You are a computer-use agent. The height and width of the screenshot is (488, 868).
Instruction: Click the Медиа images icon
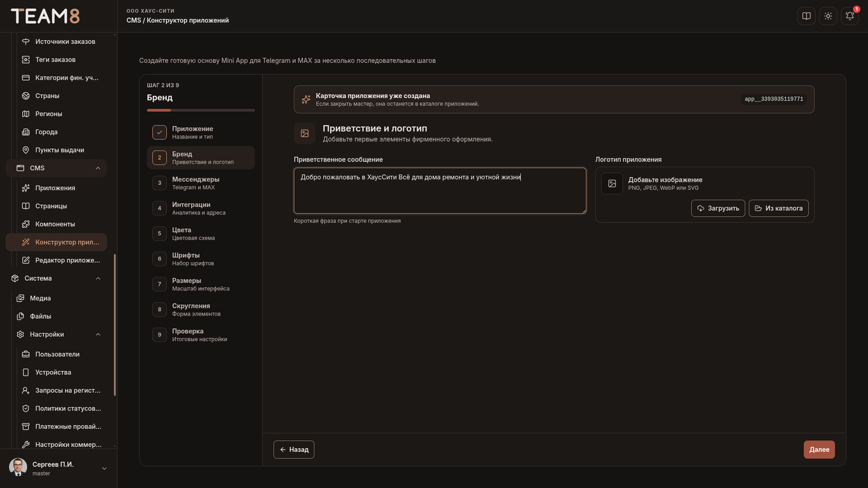pos(20,298)
